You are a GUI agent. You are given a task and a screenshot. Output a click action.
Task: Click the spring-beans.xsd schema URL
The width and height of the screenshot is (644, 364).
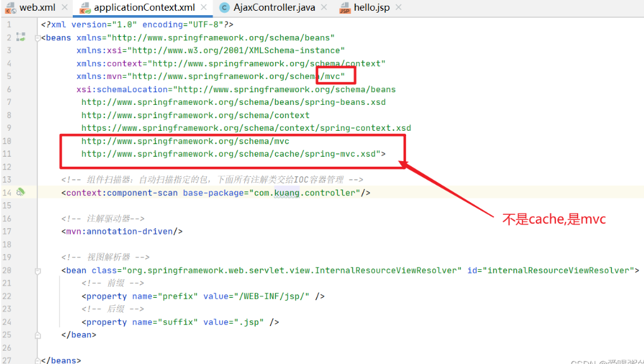coord(233,102)
